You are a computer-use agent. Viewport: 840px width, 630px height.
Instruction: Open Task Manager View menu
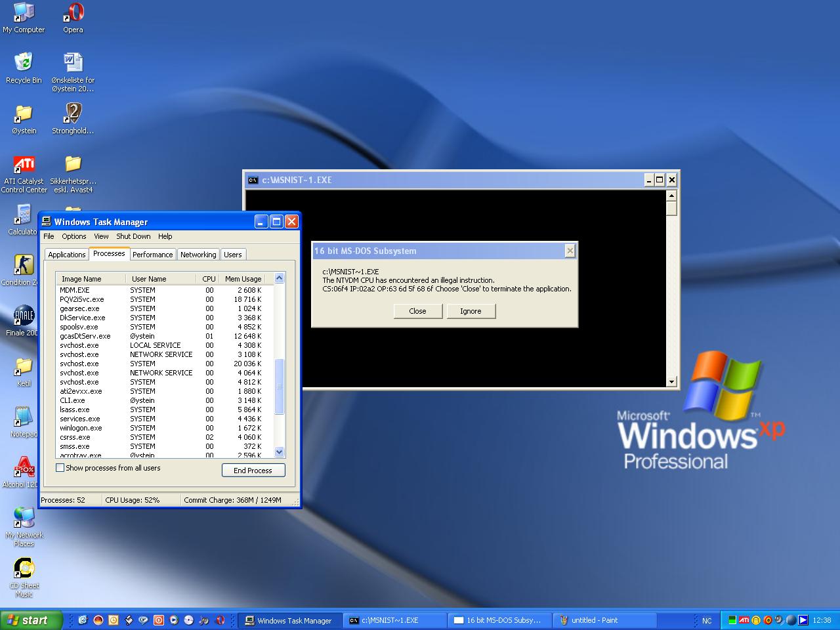click(x=101, y=236)
